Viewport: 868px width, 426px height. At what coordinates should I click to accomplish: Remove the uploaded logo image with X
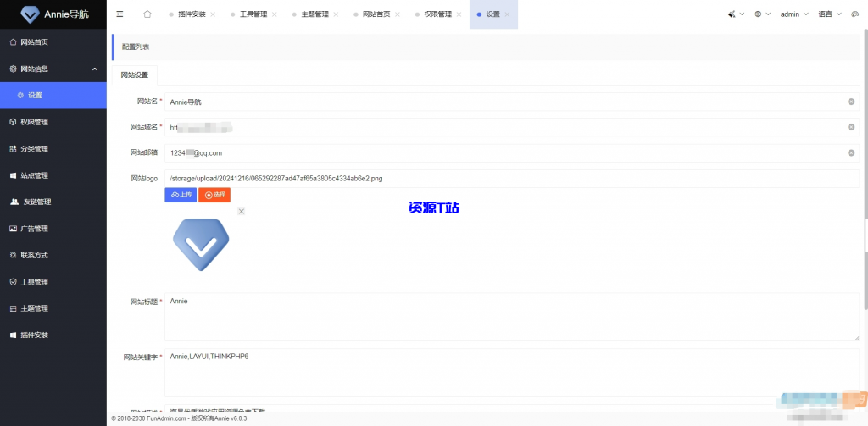pyautogui.click(x=242, y=212)
